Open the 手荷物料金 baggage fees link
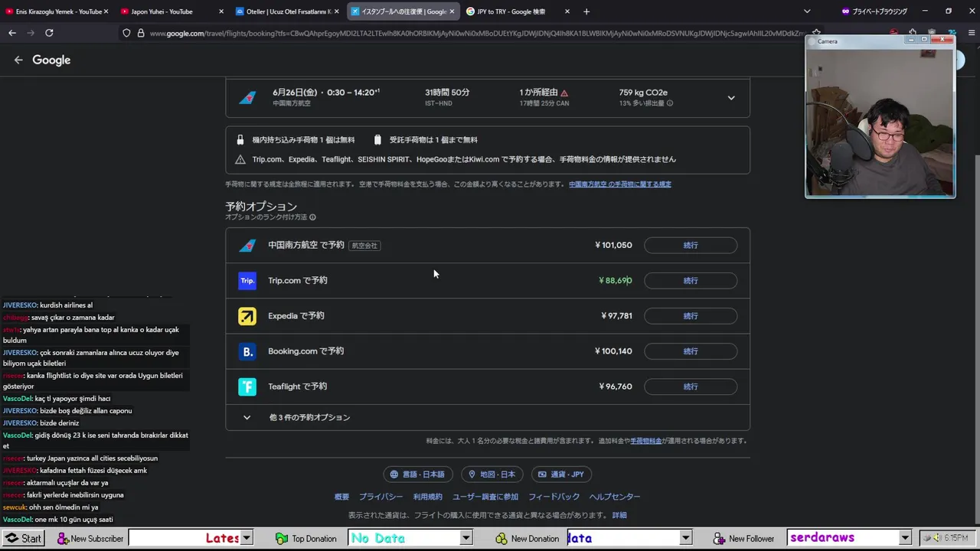This screenshot has height=551, width=980. point(646,441)
